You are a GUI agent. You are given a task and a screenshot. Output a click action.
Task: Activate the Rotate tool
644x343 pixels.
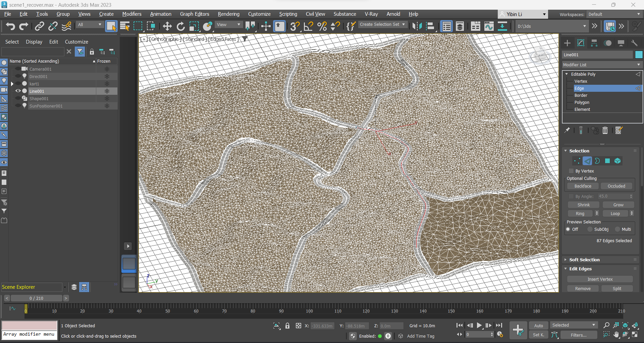[181, 26]
